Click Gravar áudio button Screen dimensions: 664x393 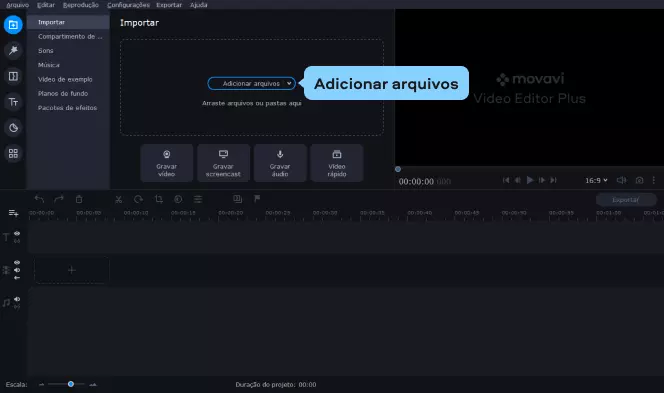280,163
